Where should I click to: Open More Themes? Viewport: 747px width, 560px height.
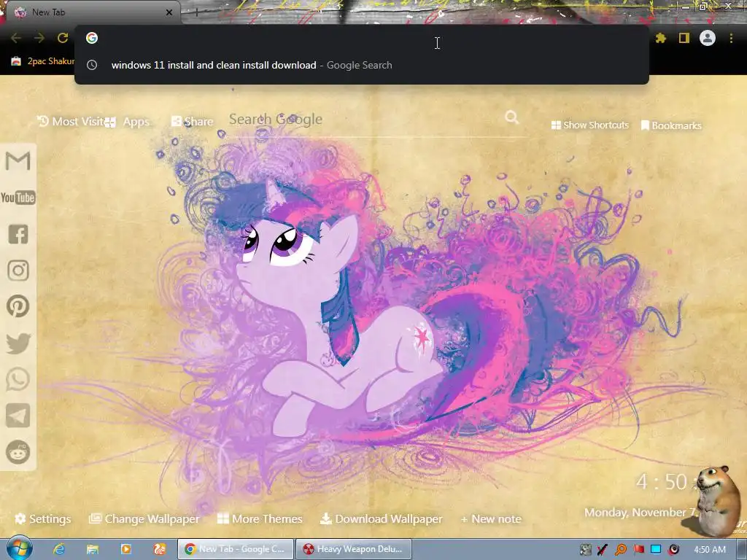(260, 518)
